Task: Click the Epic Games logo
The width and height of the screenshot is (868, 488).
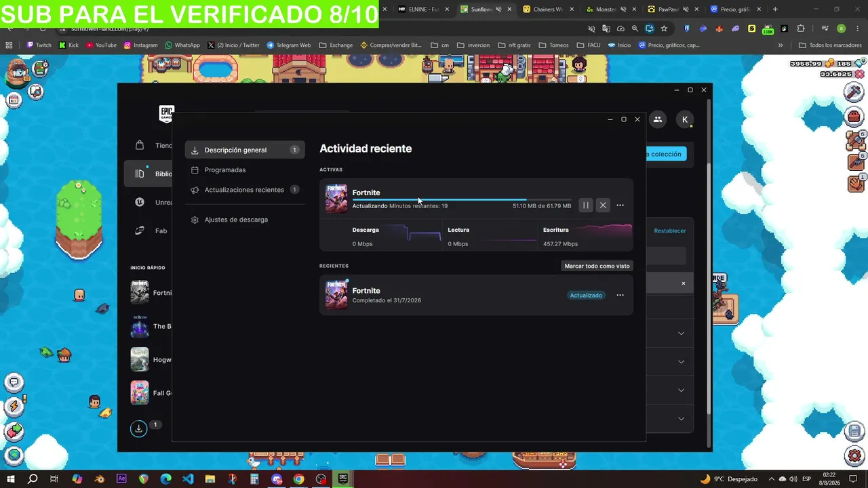Action: [166, 114]
